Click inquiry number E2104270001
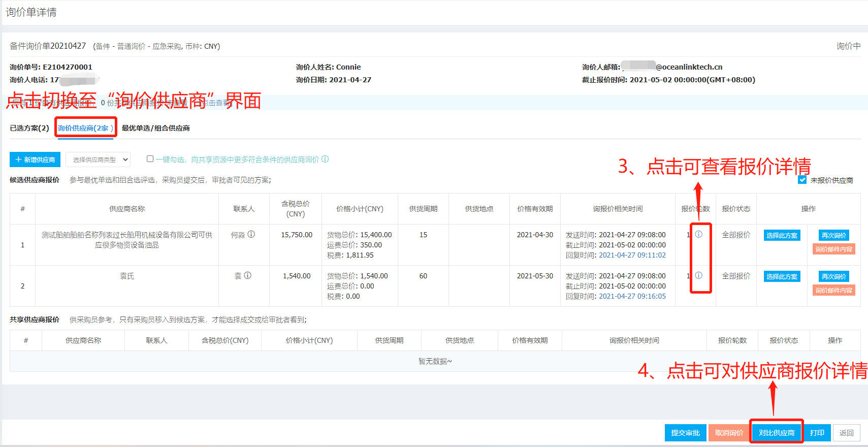868x447 pixels. tap(68, 67)
